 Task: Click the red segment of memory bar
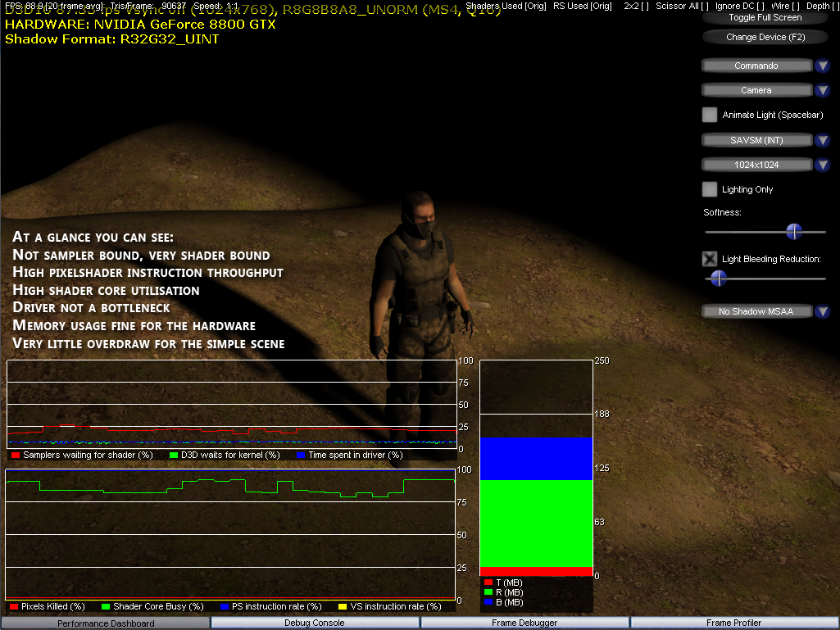536,572
